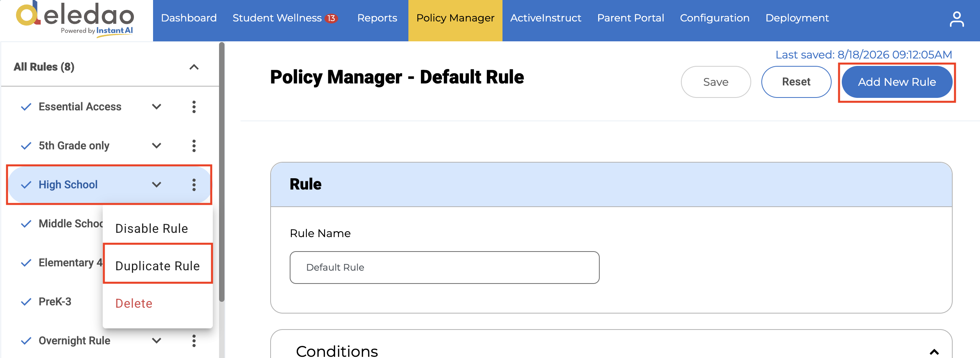Click the Last saved timestamp text
Image resolution: width=980 pixels, height=358 pixels.
pyautogui.click(x=864, y=55)
